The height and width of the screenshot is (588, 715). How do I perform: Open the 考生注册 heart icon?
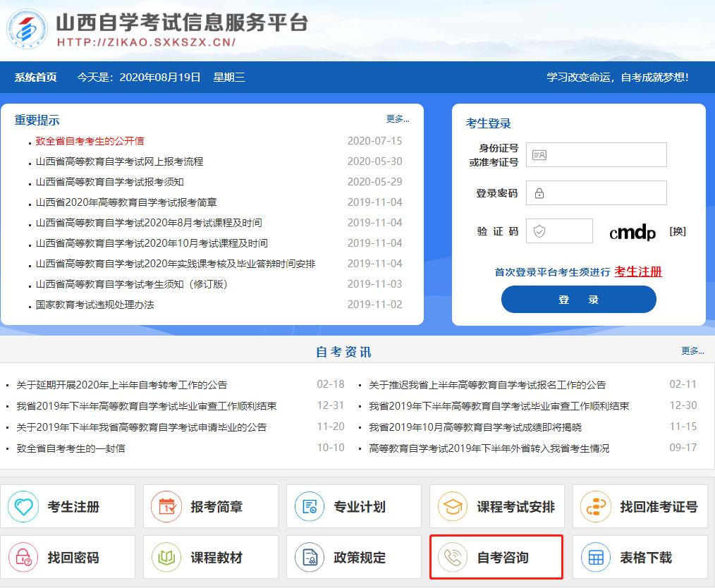click(23, 506)
